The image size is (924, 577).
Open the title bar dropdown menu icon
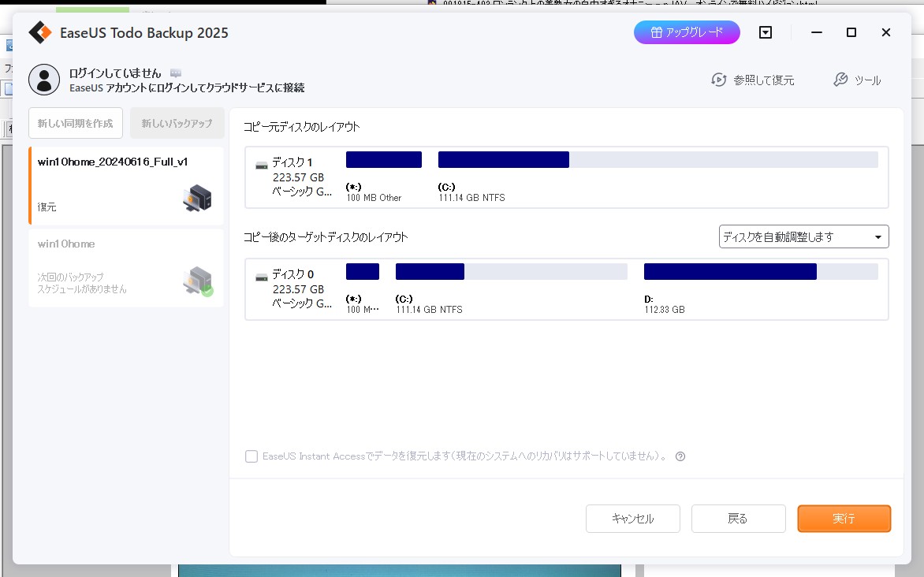[765, 32]
